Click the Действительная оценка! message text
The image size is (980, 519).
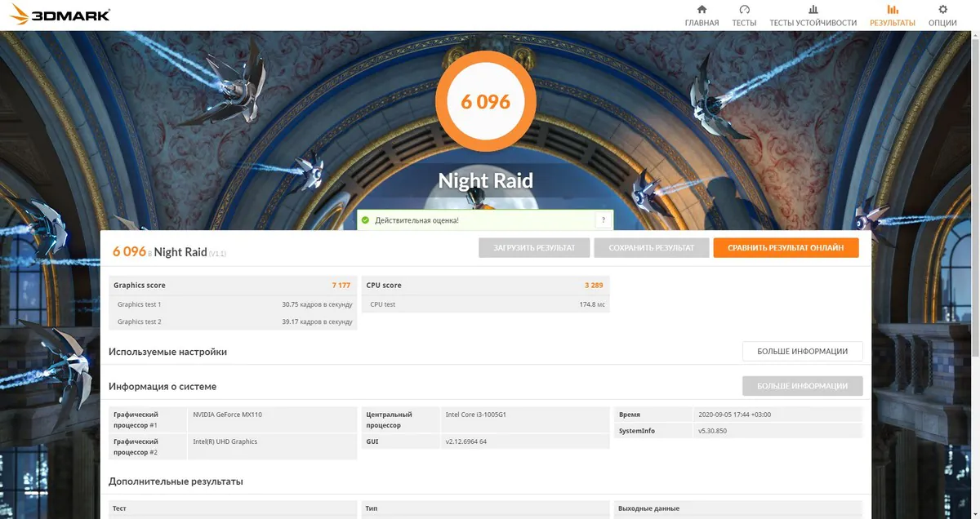pos(416,220)
